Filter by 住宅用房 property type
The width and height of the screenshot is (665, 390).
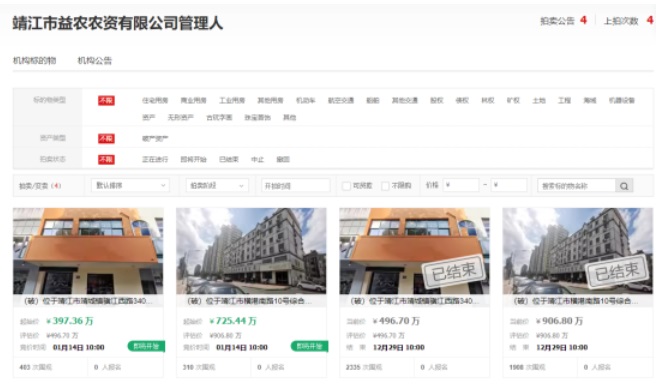[155, 100]
